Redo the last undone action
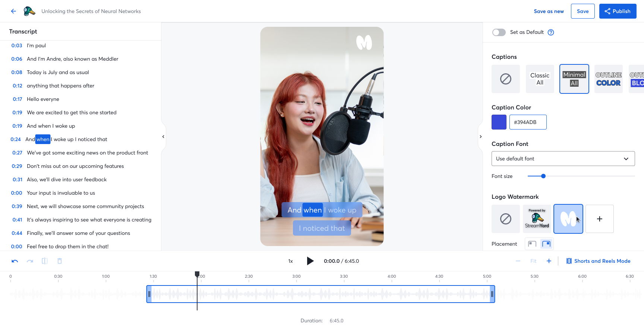The width and height of the screenshot is (644, 335). [x=30, y=261]
